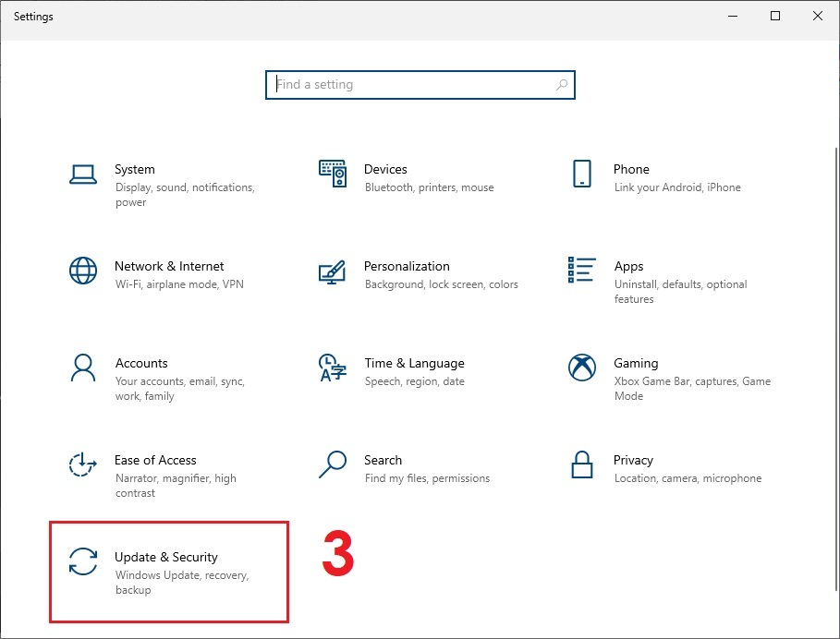Open Gaming using the Xbox icon

[x=581, y=368]
